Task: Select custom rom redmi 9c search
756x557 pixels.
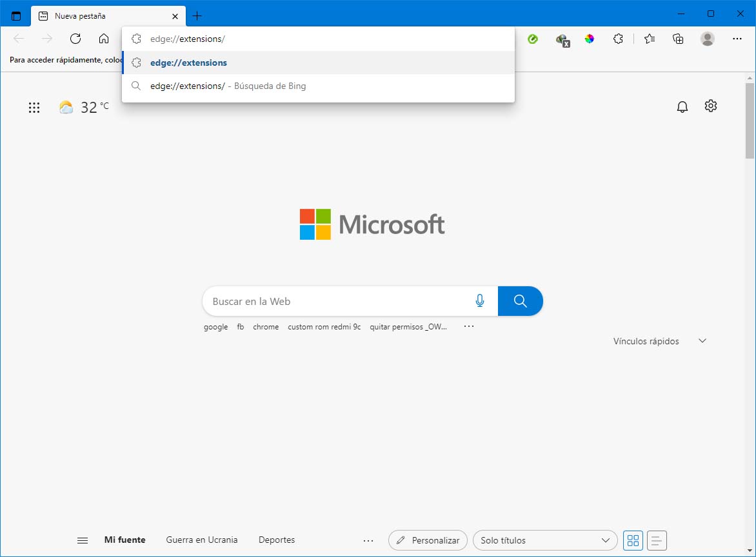Action: 324,327
